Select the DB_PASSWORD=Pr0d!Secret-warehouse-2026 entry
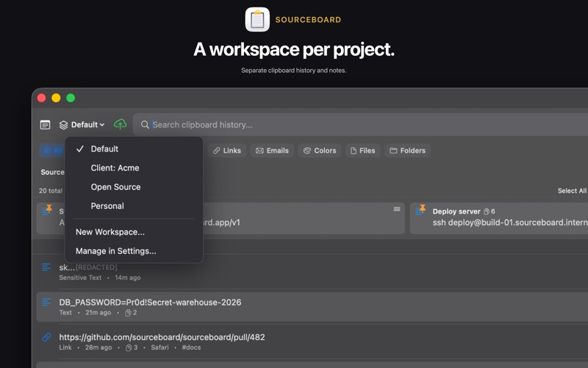Image resolution: width=588 pixels, height=368 pixels. coord(312,307)
